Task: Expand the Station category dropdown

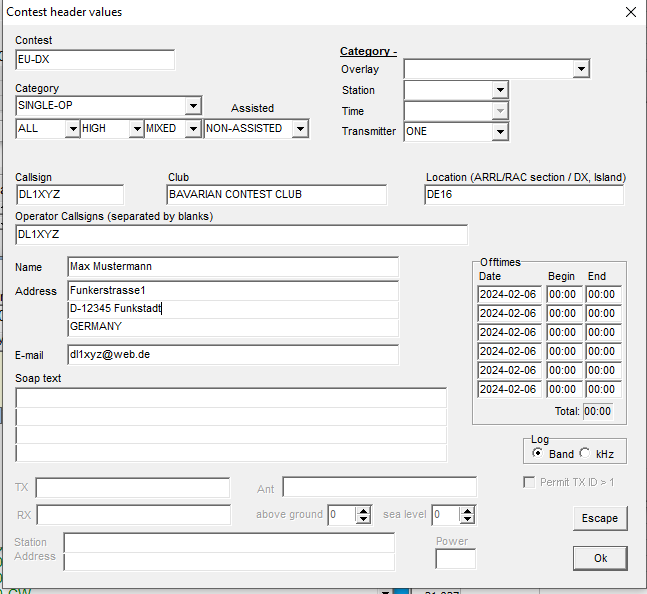Action: tap(500, 90)
